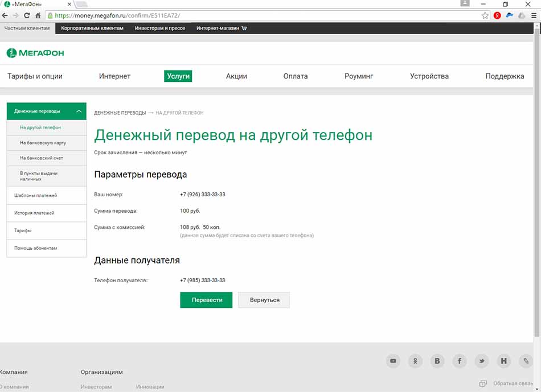
Task: Open the Поддержка menu item
Action: [x=505, y=76]
